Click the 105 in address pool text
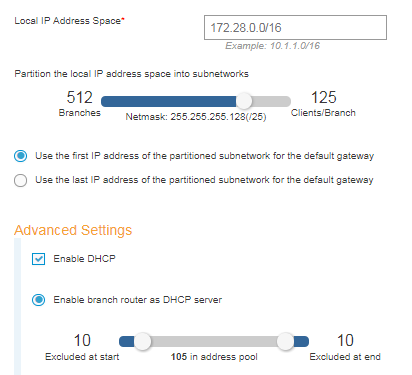This screenshot has width=412, height=375. coord(214,357)
